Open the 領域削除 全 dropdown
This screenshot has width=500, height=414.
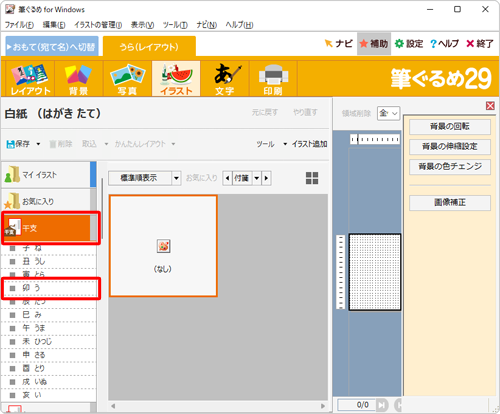[x=388, y=114]
